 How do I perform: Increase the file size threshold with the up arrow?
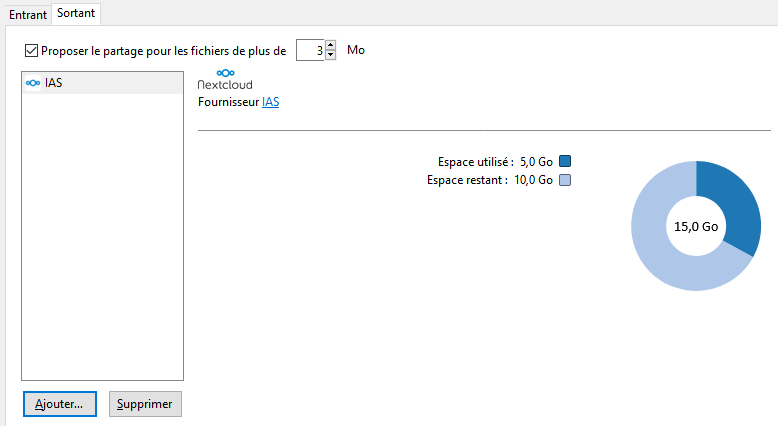pos(331,45)
